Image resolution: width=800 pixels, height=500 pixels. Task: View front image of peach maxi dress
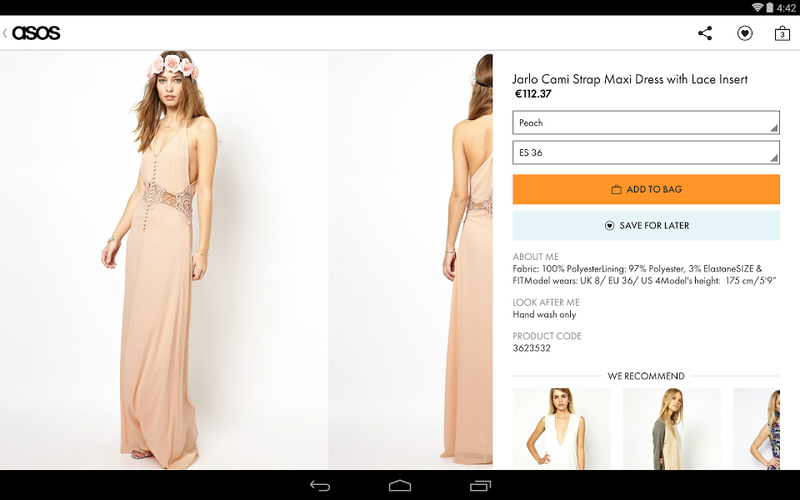[x=164, y=260]
